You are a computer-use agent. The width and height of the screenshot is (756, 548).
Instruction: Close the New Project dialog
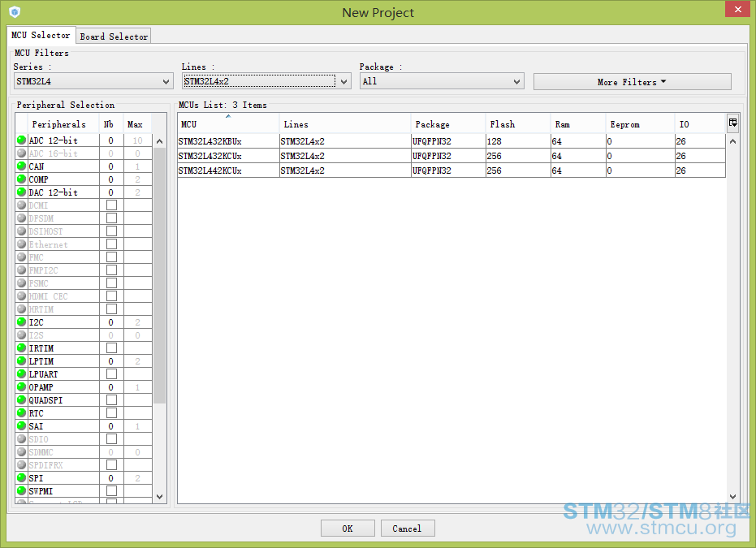[x=737, y=9]
